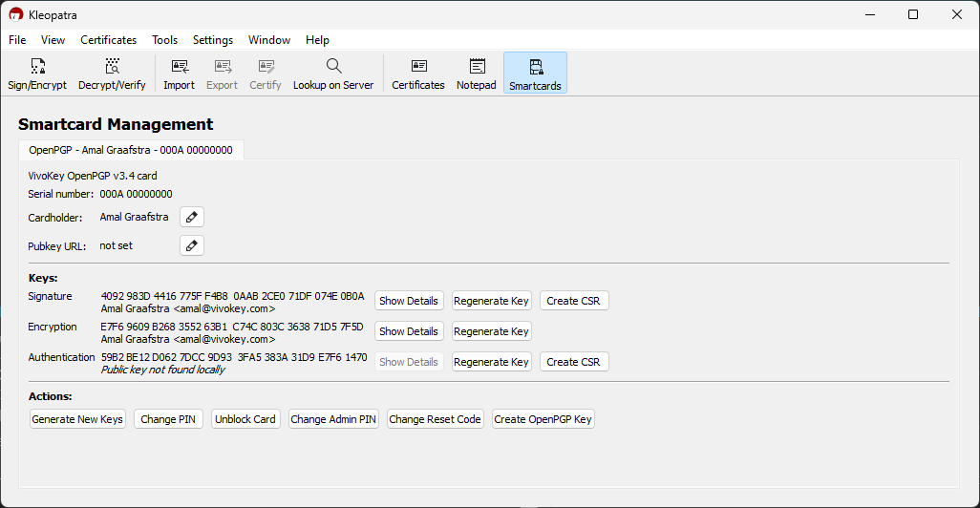Select the OpenPGP Amal Graafstra card tab

[131, 150]
